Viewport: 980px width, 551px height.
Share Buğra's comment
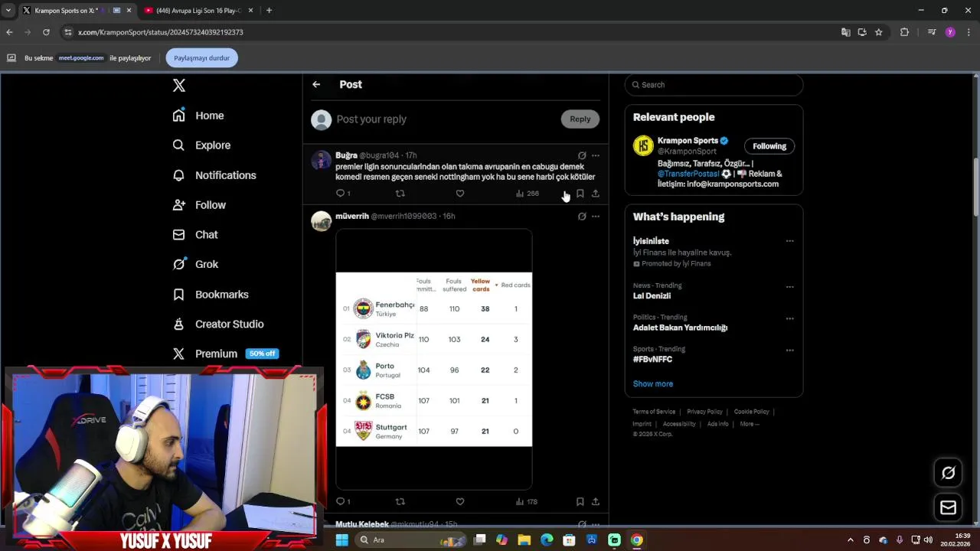click(x=595, y=194)
